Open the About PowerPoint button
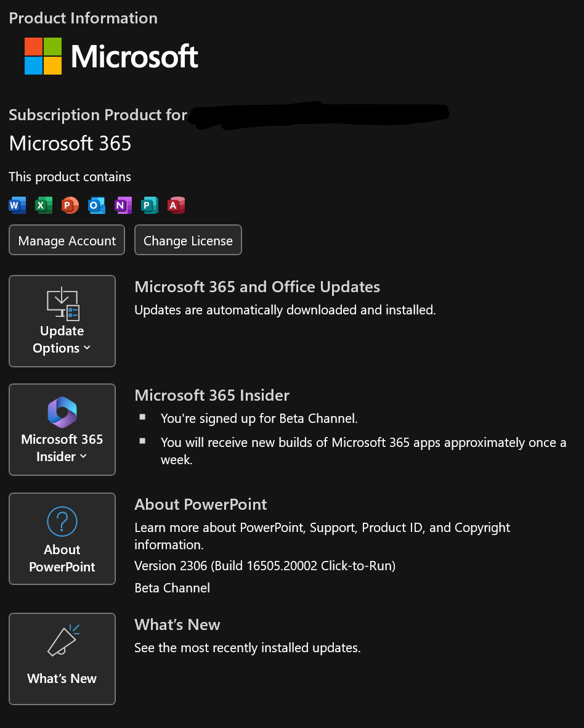The height and width of the screenshot is (728, 584). pos(62,539)
